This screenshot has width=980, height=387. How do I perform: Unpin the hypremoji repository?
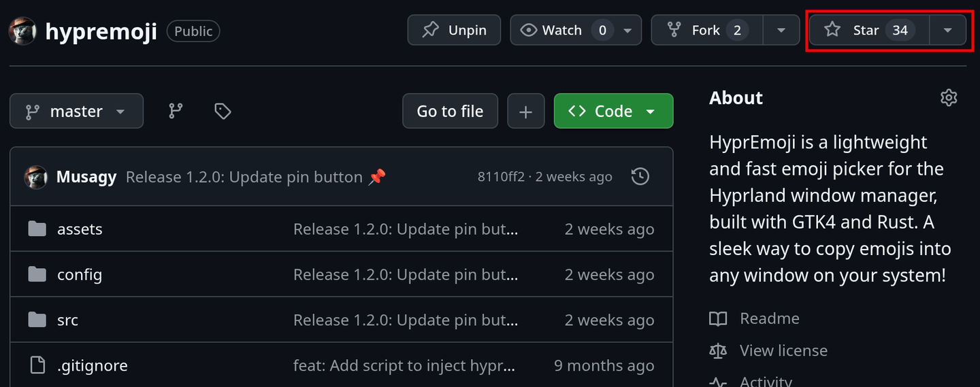[x=454, y=30]
